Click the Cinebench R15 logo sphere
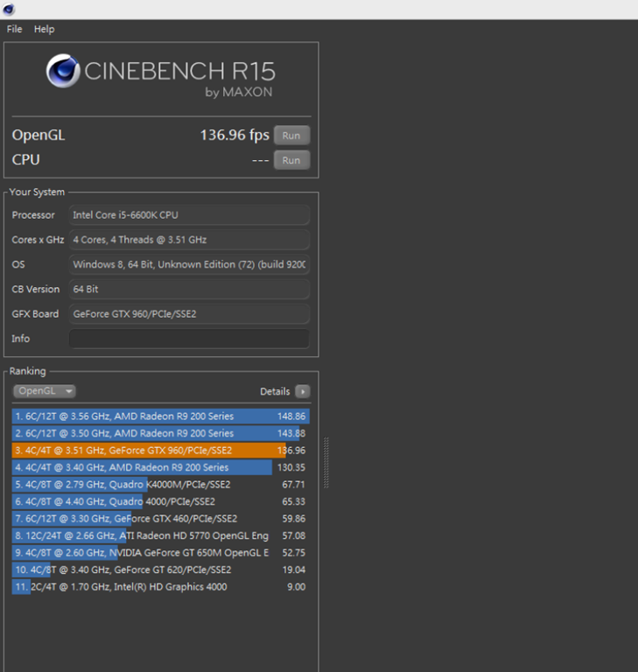This screenshot has width=638, height=672. pos(63,71)
